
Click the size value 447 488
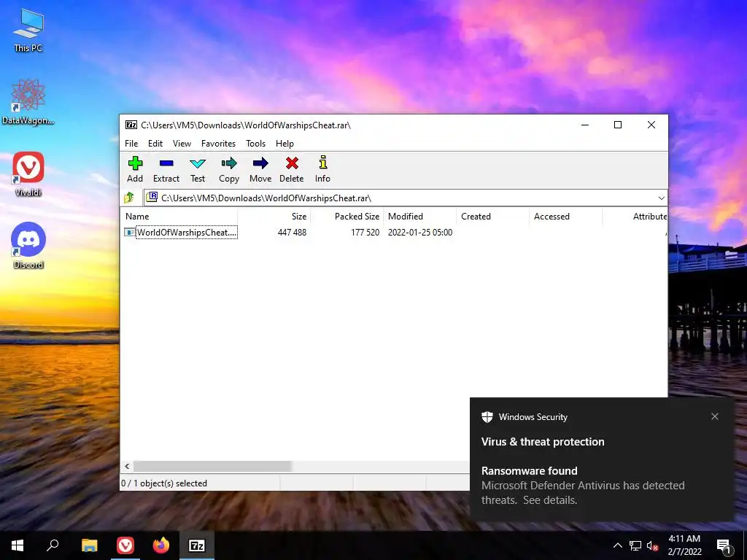[292, 233]
